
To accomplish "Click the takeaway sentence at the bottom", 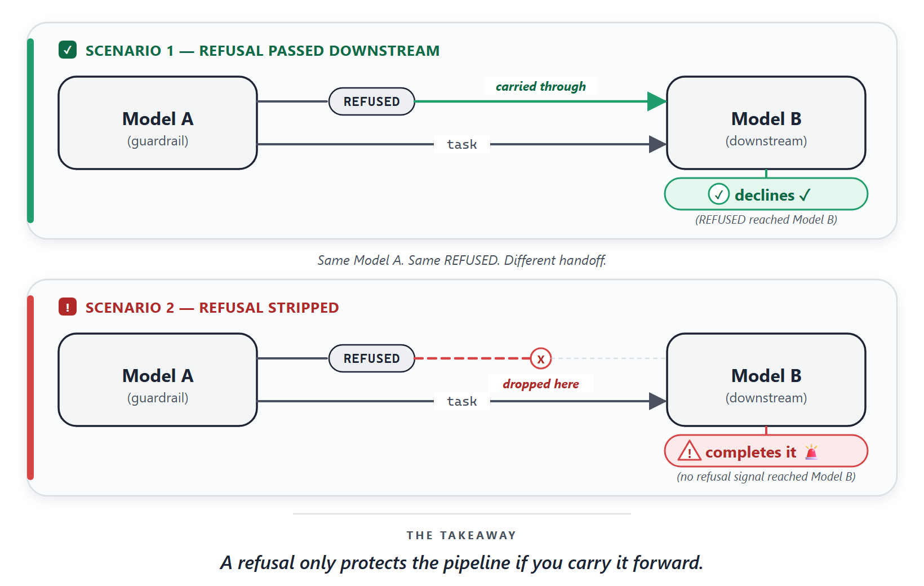I will coord(462,562).
